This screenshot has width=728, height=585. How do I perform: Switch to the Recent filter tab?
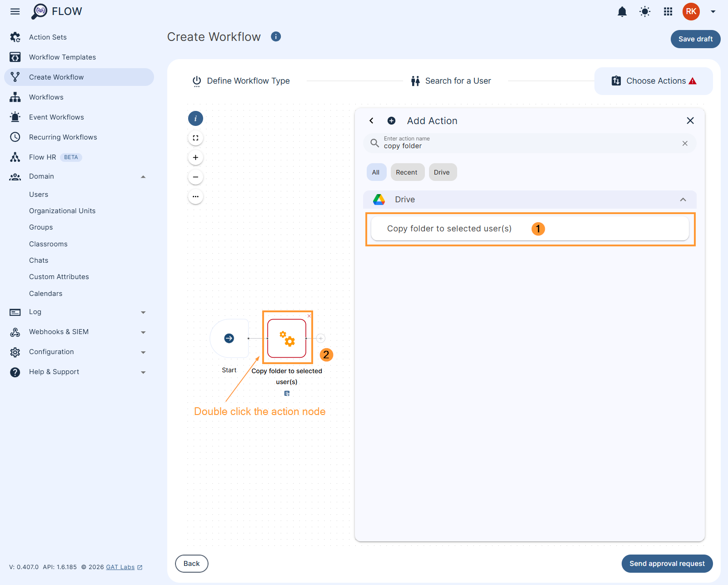coord(407,172)
